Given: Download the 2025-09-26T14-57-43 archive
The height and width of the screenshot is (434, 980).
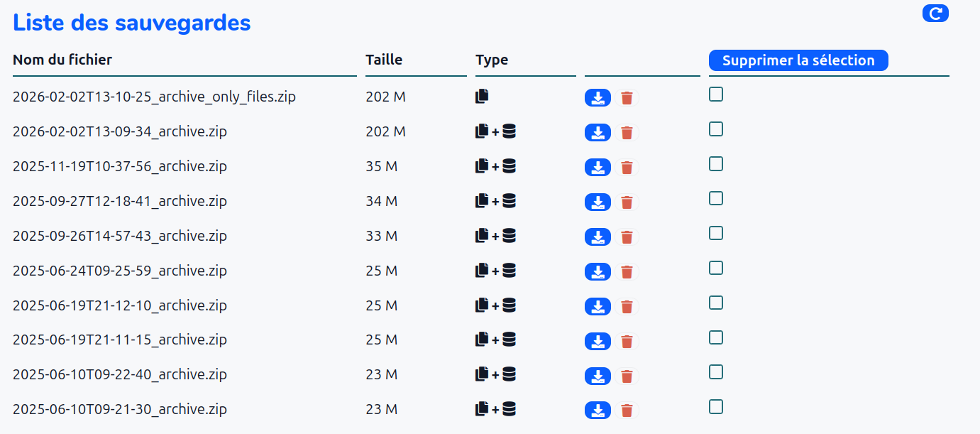Looking at the screenshot, I should point(598,237).
